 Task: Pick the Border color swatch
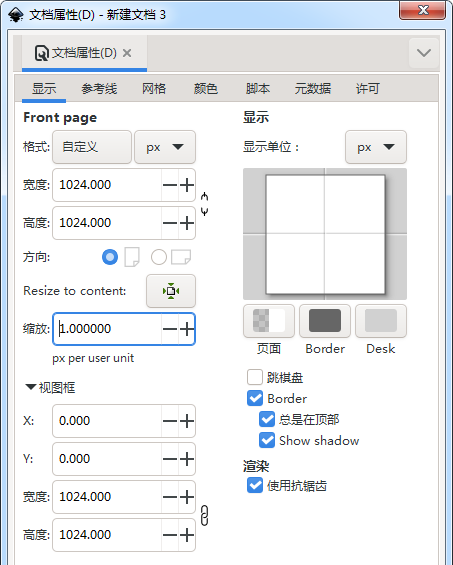325,321
